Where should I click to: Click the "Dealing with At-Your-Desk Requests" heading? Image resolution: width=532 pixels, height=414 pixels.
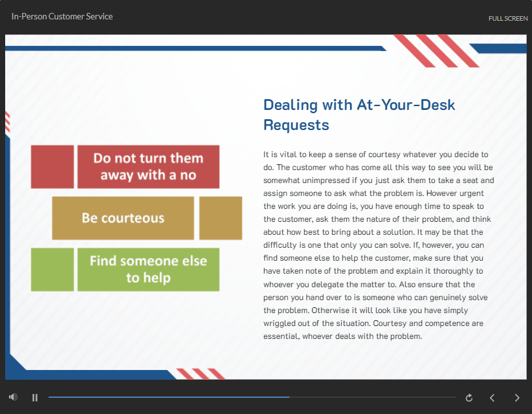(359, 114)
